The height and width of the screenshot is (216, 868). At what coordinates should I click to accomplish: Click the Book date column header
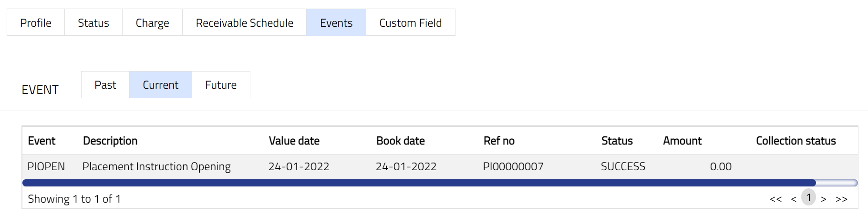point(400,141)
